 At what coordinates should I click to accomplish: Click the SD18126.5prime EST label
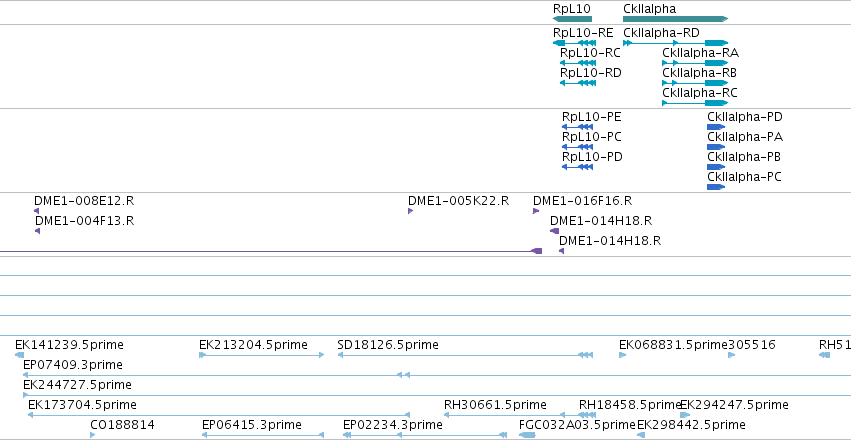[388, 345]
